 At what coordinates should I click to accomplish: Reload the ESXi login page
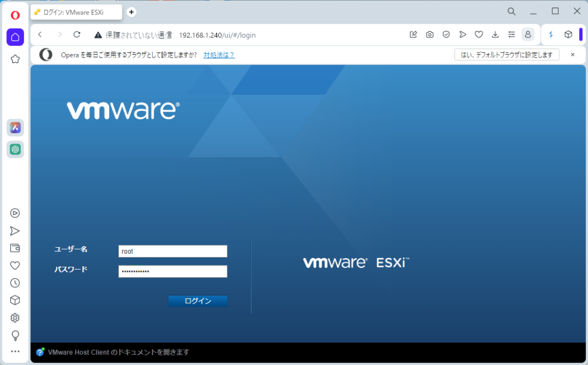pos(77,34)
